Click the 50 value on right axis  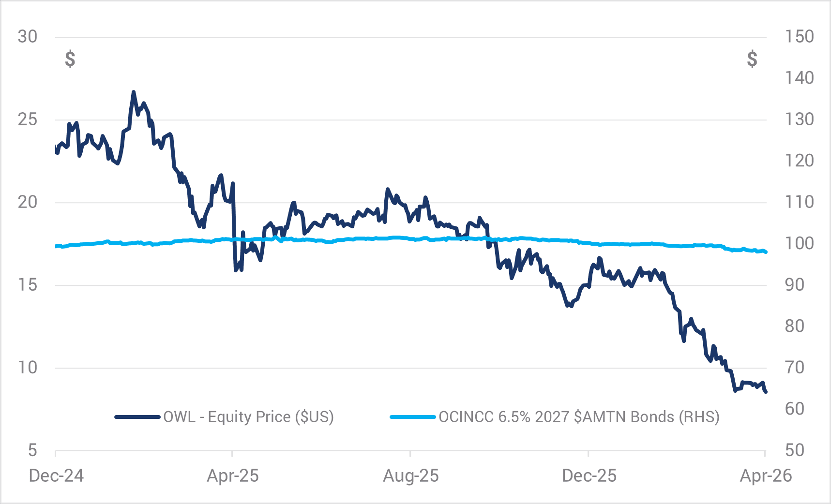(794, 450)
